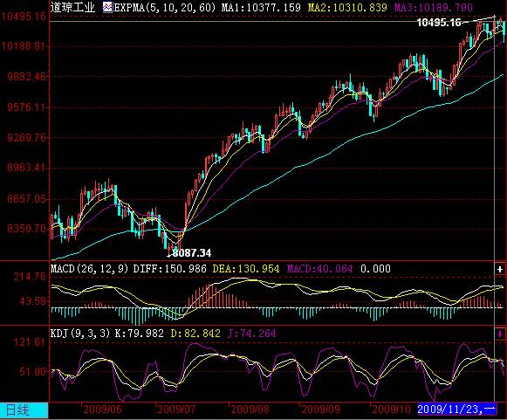Click the 2009/07 date axis label
This screenshot has width=507, height=420.
[176, 410]
